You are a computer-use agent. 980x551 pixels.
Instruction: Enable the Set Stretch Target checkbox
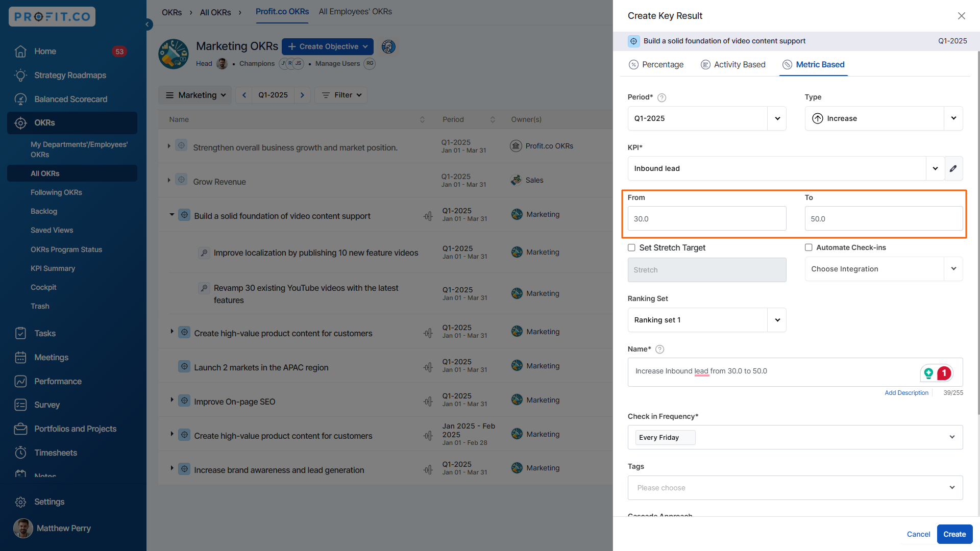click(x=631, y=247)
